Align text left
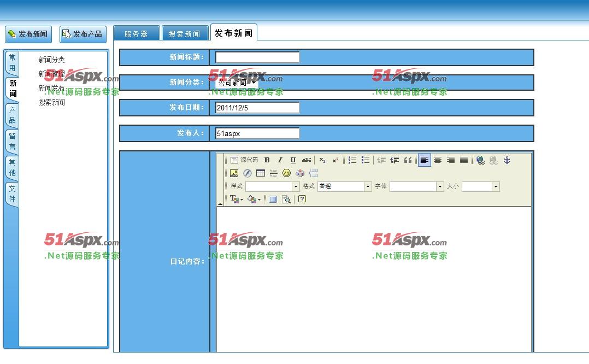589x364 pixels. [424, 160]
